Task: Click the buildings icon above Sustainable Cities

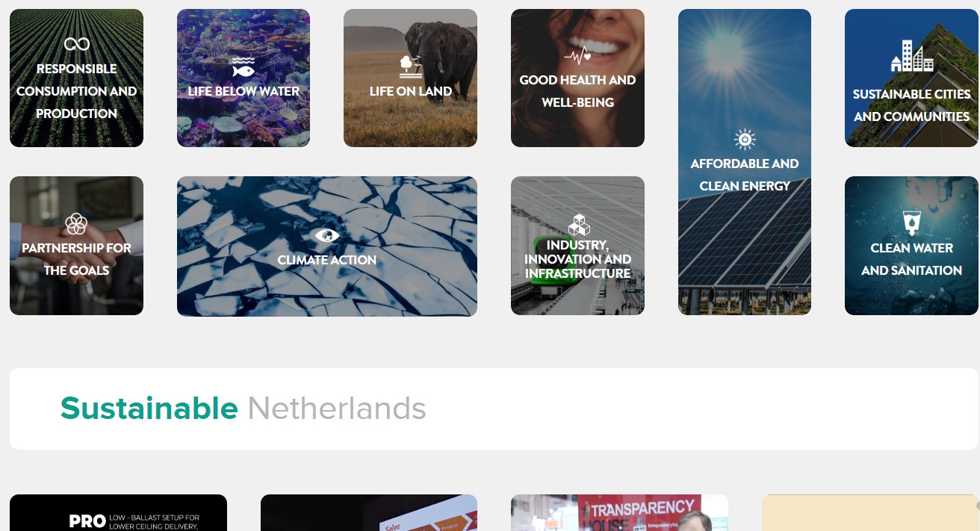Action: point(912,57)
